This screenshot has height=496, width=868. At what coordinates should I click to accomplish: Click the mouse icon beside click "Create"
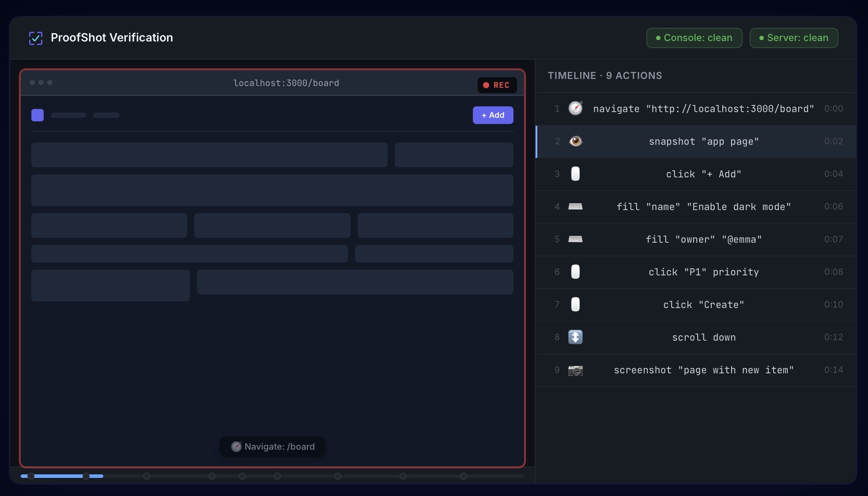(575, 304)
